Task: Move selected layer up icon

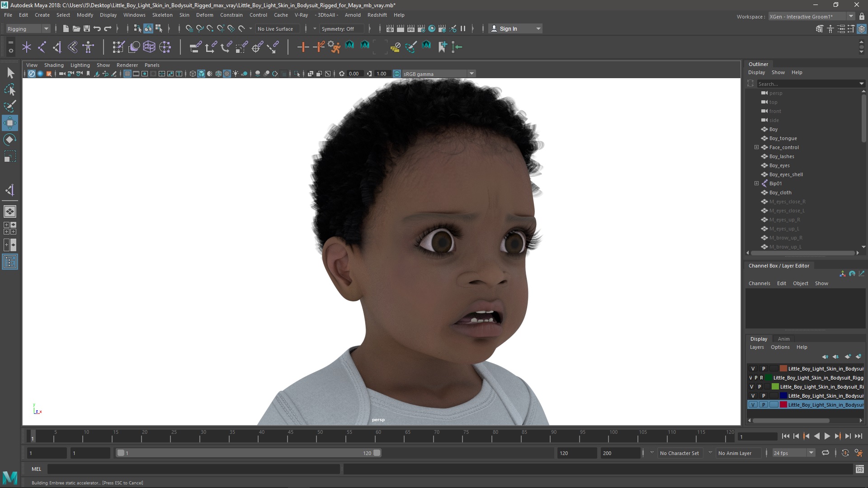Action: click(825, 357)
